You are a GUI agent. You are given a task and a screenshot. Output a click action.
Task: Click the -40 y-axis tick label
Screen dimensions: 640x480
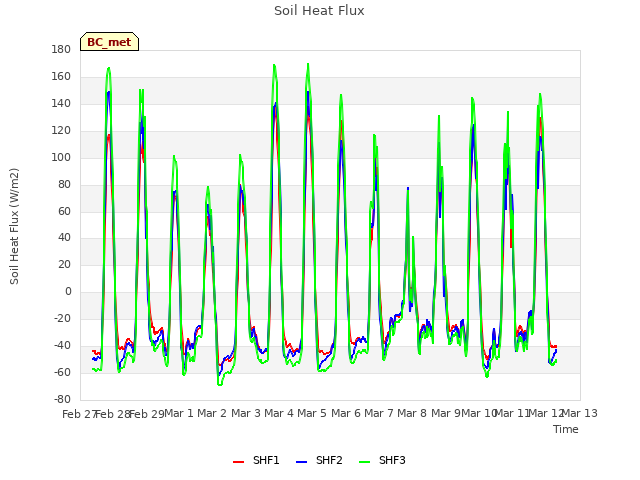click(62, 345)
